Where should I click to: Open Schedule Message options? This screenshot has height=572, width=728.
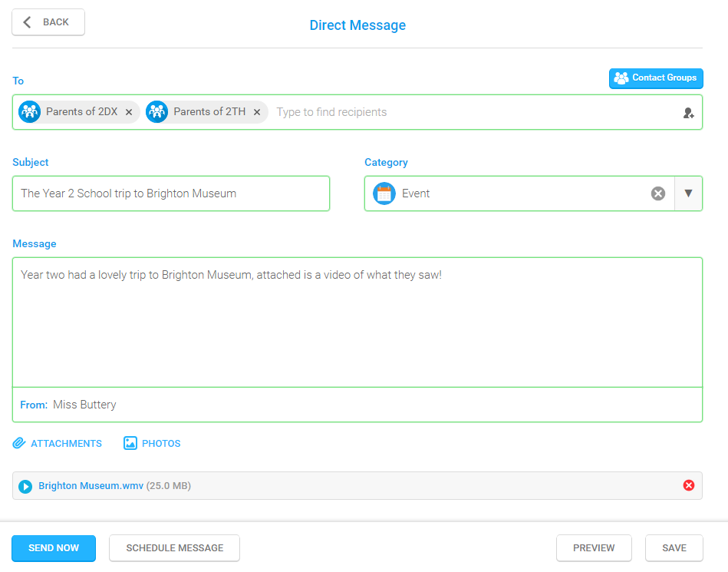[x=175, y=548]
